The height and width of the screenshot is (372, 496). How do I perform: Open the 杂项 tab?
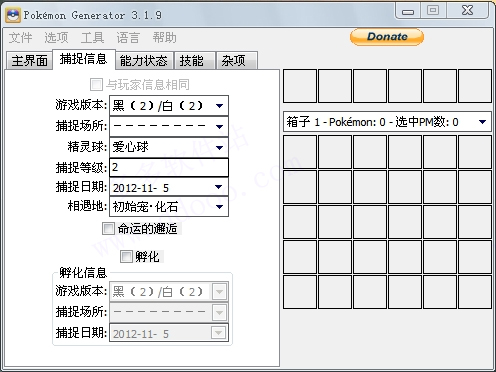(x=236, y=61)
